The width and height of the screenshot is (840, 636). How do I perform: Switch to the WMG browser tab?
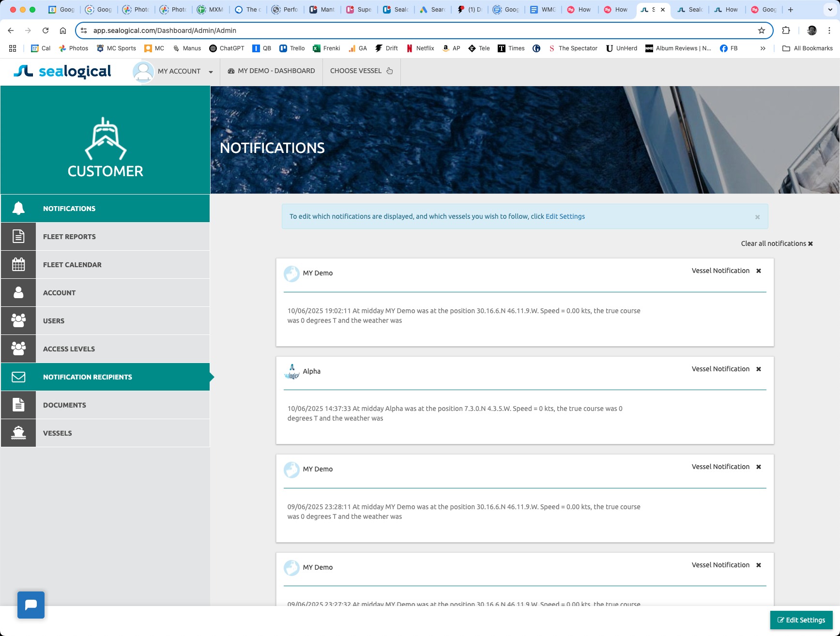(x=543, y=10)
